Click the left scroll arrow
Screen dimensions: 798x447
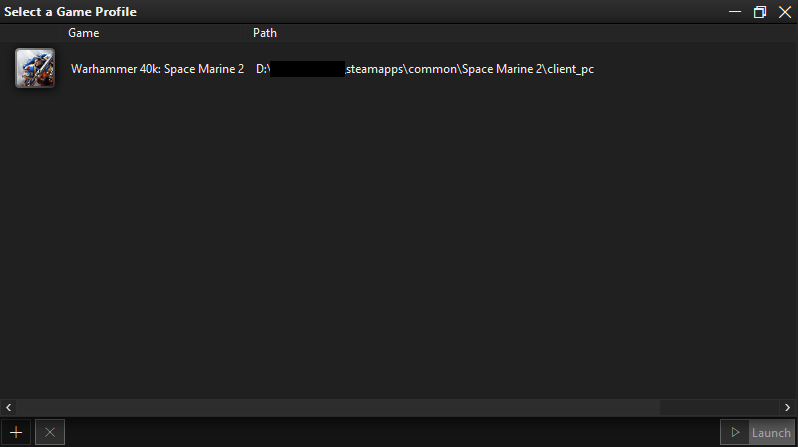[x=8, y=407]
